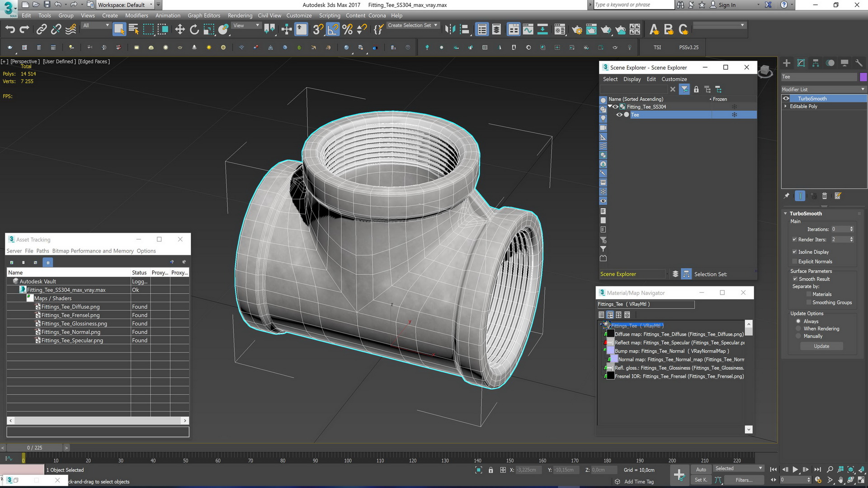The image size is (868, 488).
Task: Open the Rendering menu
Action: [x=240, y=15]
